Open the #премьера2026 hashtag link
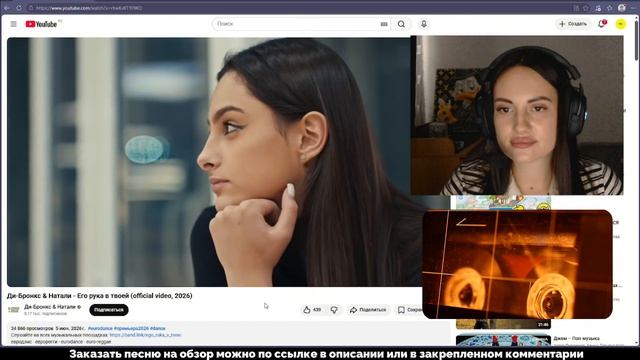Viewport: 640px width, 360px height. point(131,328)
